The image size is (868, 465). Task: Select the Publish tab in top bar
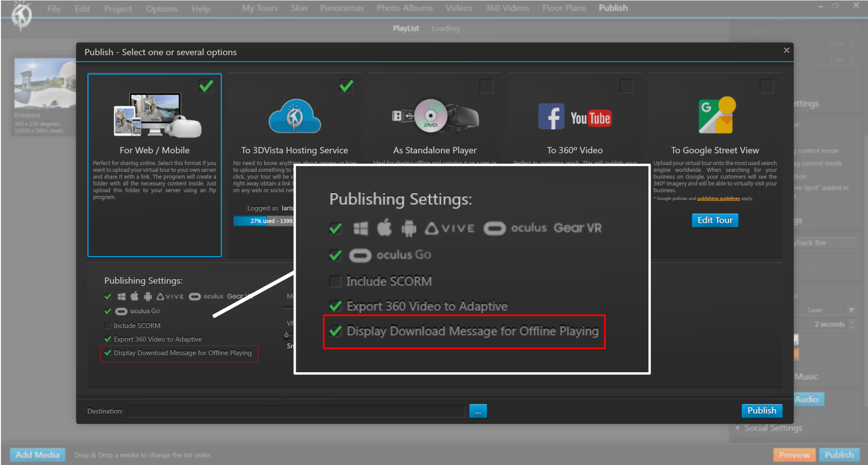(x=613, y=8)
